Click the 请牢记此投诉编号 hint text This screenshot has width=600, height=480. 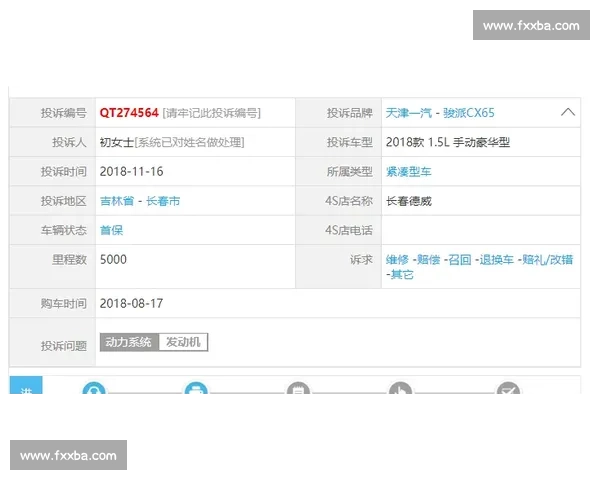pos(212,113)
